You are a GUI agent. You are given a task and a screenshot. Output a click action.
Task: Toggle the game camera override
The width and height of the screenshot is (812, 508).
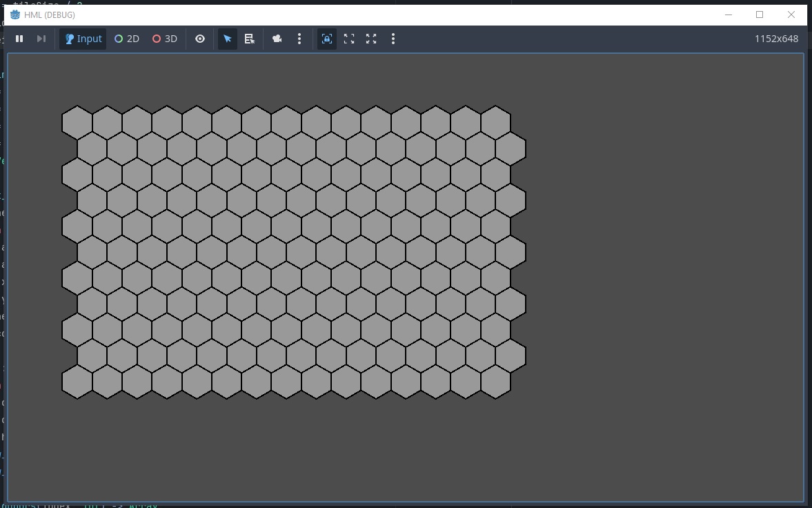277,39
